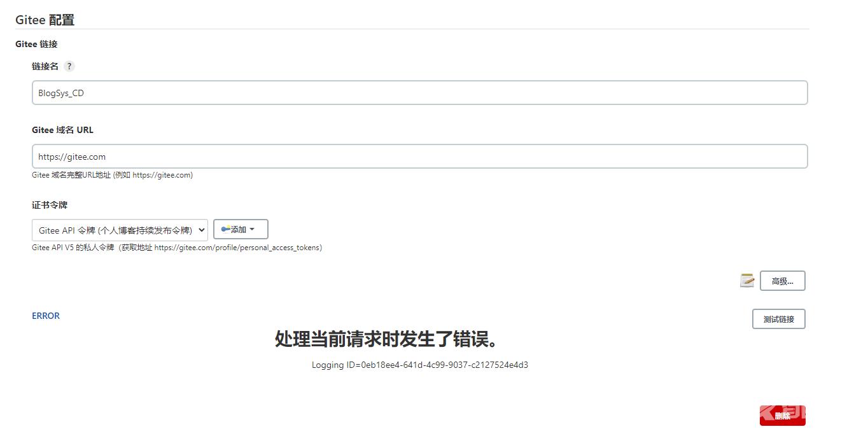The width and height of the screenshot is (868, 436).
Task: Click the red 删除 delete button
Action: click(x=782, y=416)
